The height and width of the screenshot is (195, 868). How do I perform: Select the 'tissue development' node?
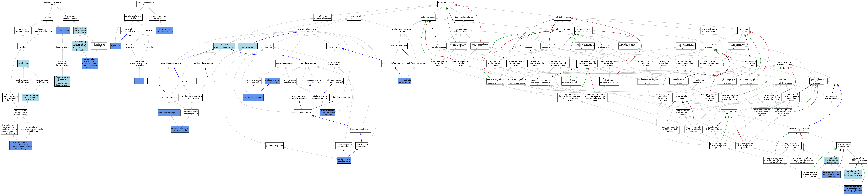(x=284, y=63)
